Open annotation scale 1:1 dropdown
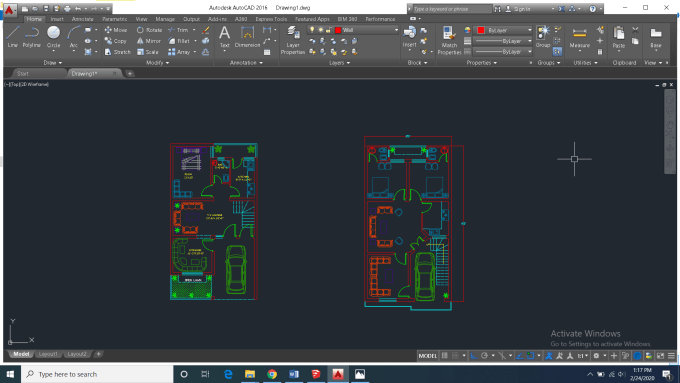The image size is (680, 383). pos(582,356)
